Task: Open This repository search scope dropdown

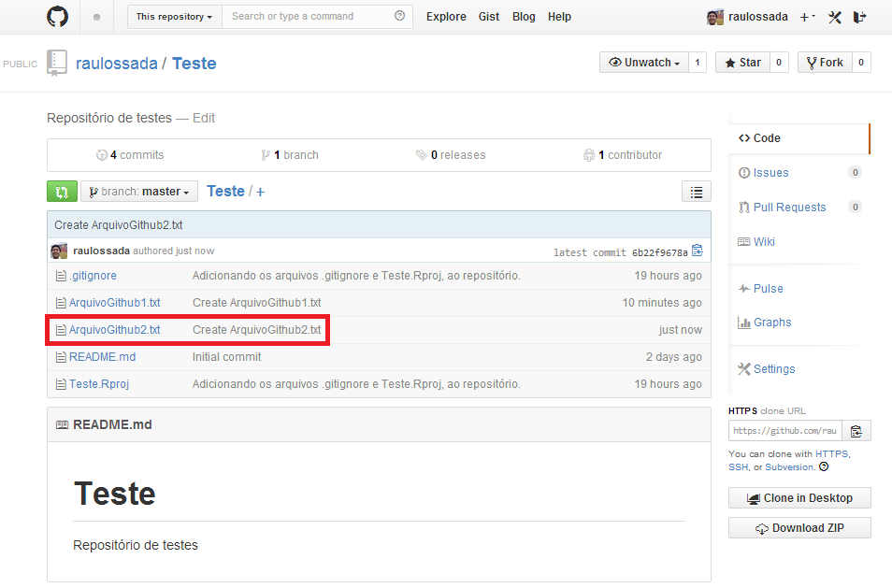Action: click(174, 17)
